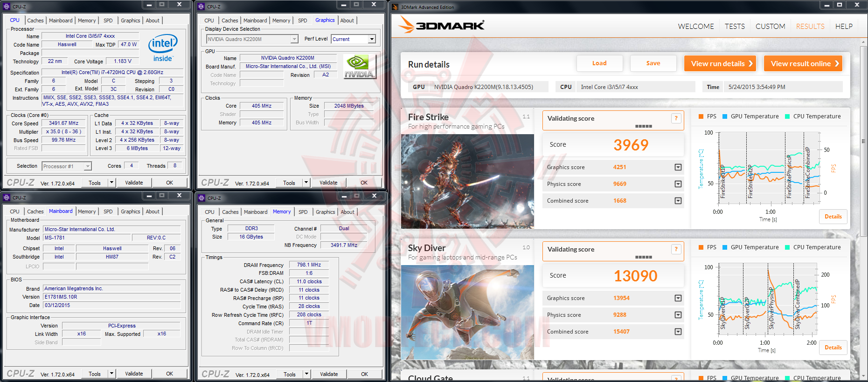
Task: Expand the Fire Strike Physics score details
Action: [x=678, y=184]
